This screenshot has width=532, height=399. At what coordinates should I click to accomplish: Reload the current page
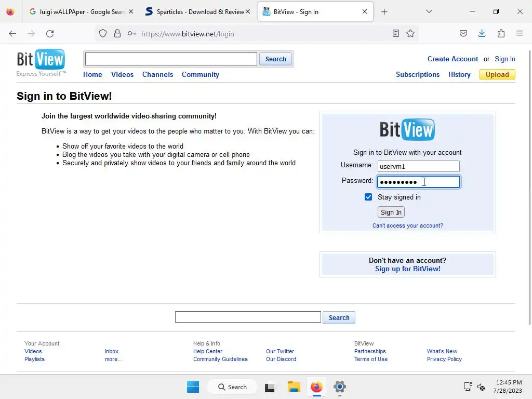50,34
